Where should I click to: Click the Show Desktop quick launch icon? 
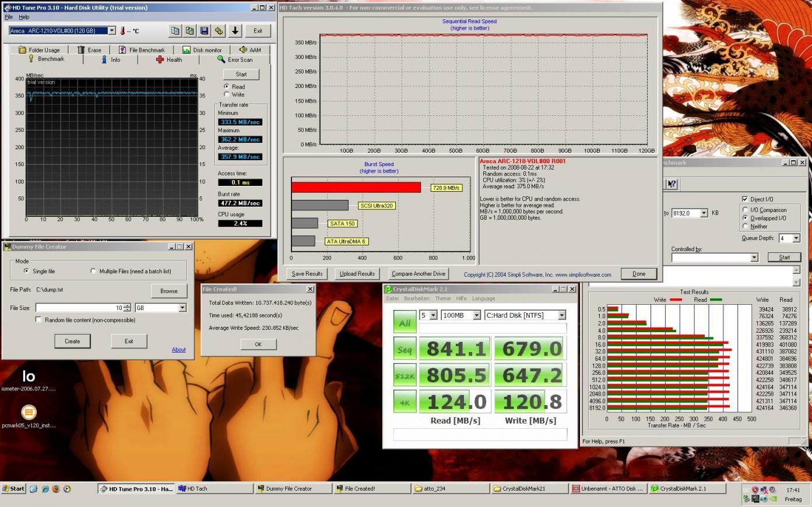tap(33, 489)
